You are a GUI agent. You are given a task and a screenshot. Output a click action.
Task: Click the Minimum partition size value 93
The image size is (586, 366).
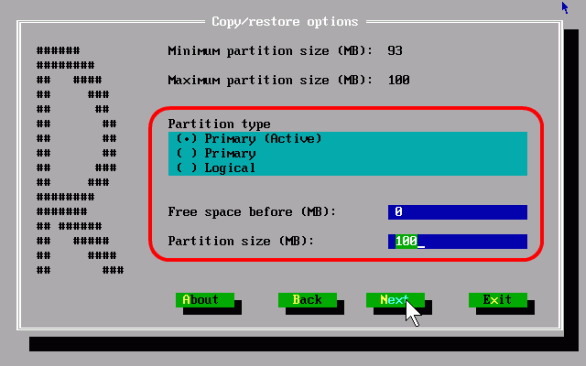[395, 51]
